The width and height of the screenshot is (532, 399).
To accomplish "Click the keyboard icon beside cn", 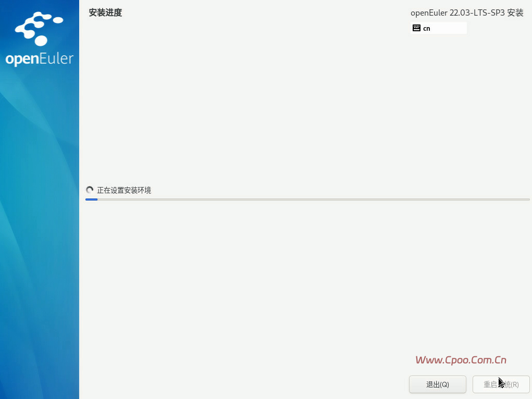I will tap(416, 28).
